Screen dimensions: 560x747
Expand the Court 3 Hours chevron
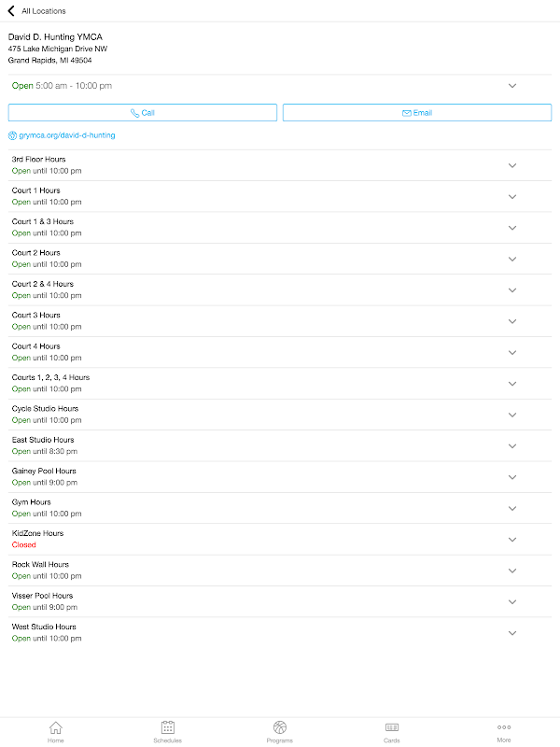[512, 321]
